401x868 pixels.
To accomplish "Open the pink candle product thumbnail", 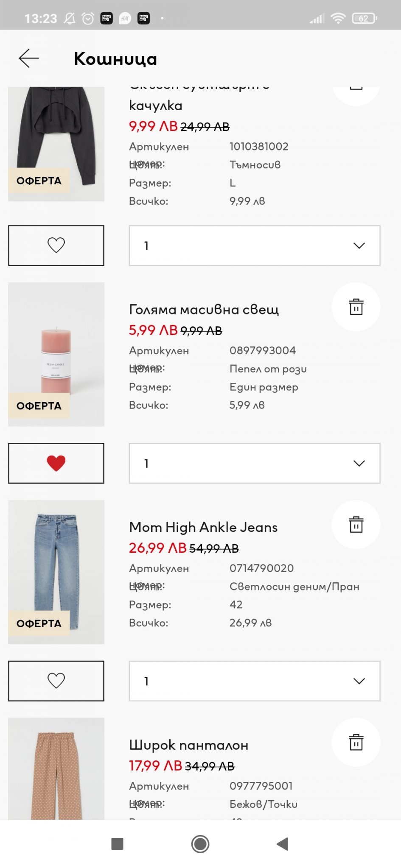I will coord(56,354).
